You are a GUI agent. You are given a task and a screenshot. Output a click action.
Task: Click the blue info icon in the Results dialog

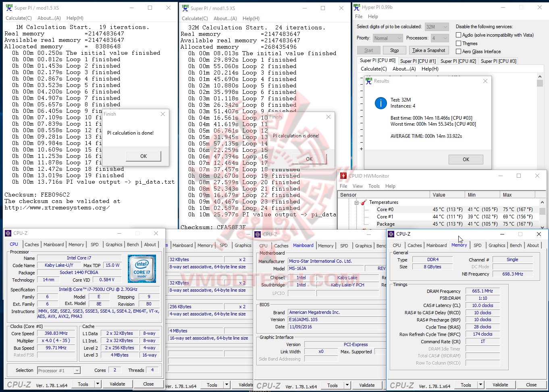pos(381,103)
